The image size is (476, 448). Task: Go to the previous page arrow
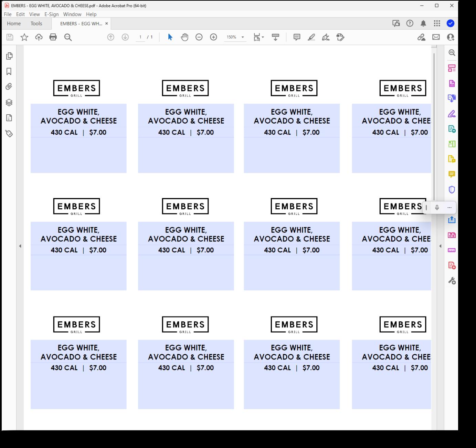pyautogui.click(x=110, y=37)
